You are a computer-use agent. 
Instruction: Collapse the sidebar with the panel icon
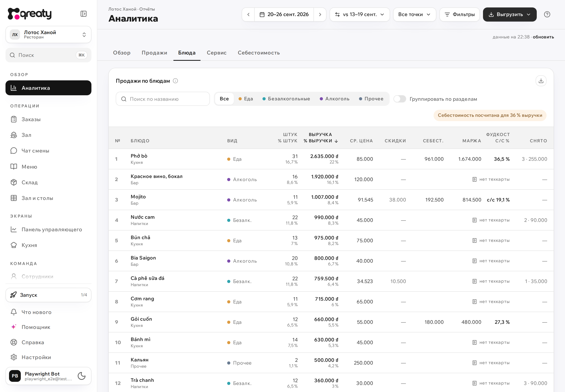pyautogui.click(x=84, y=14)
